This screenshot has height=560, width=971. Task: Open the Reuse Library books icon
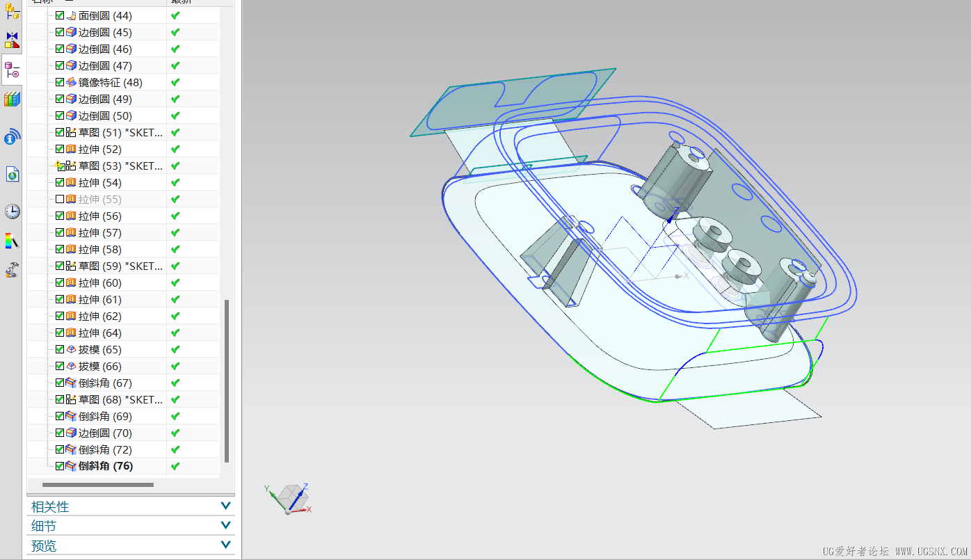click(12, 99)
